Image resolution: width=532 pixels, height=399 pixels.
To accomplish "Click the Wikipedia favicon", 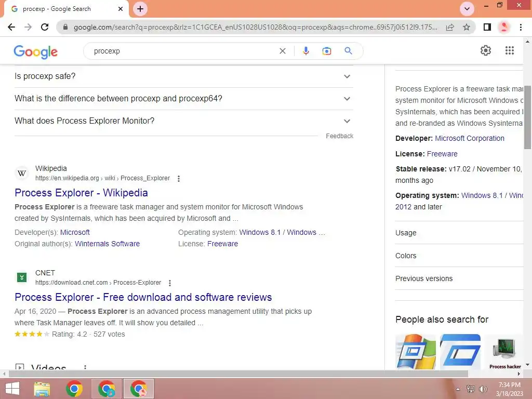I will pos(22,173).
